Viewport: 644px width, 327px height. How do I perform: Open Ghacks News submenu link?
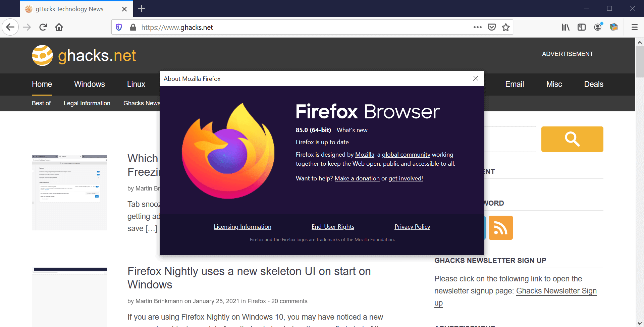pyautogui.click(x=142, y=103)
